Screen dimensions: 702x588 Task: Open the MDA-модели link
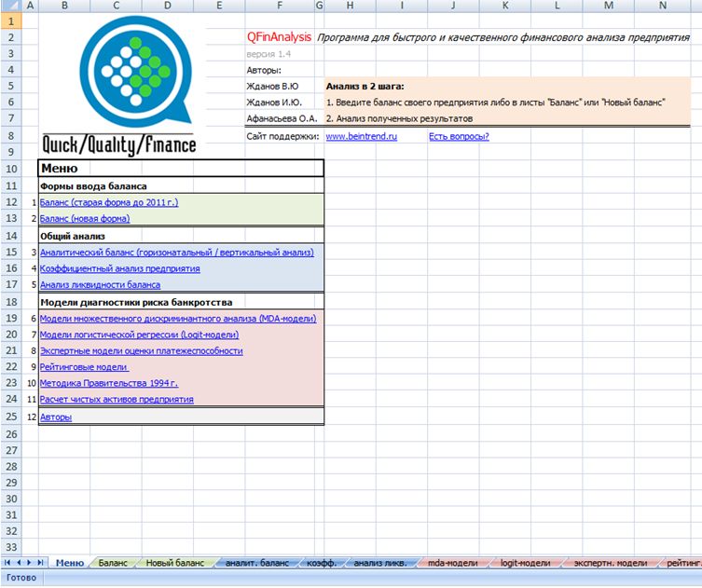pyautogui.click(x=178, y=319)
